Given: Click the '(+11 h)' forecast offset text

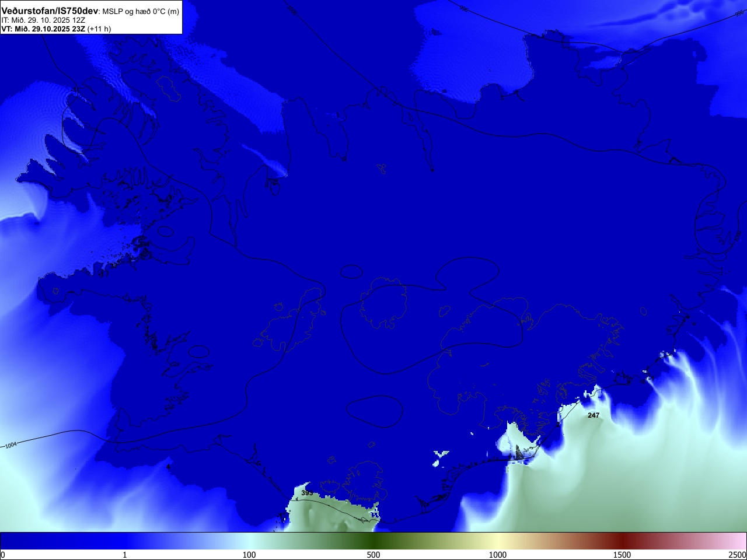Looking at the screenshot, I should point(99,29).
